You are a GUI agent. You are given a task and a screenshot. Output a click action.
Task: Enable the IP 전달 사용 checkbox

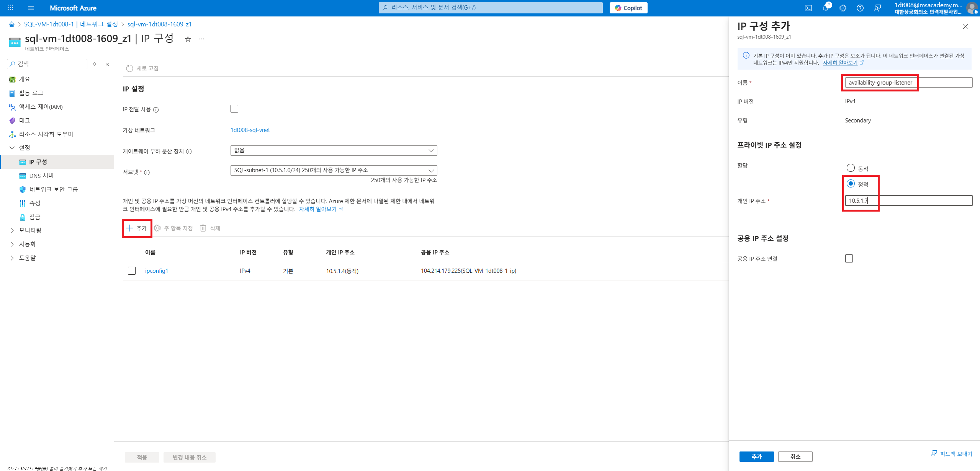[234, 109]
